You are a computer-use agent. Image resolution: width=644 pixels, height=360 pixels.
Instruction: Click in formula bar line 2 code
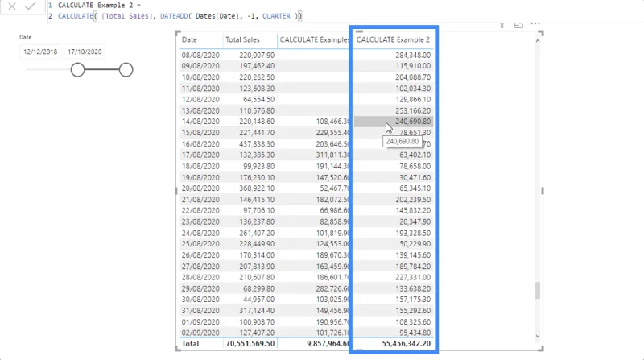(180, 16)
